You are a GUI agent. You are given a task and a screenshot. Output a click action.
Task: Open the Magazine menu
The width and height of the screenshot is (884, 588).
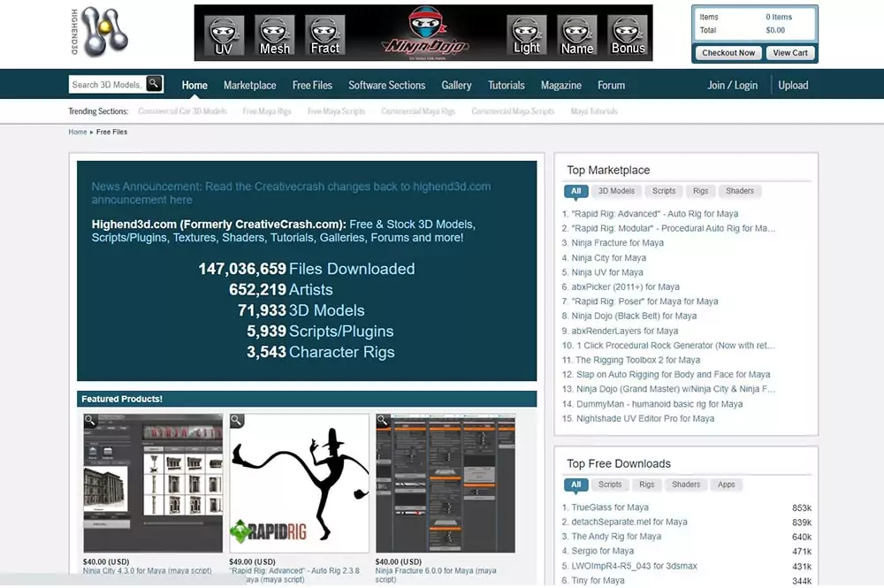pos(561,85)
